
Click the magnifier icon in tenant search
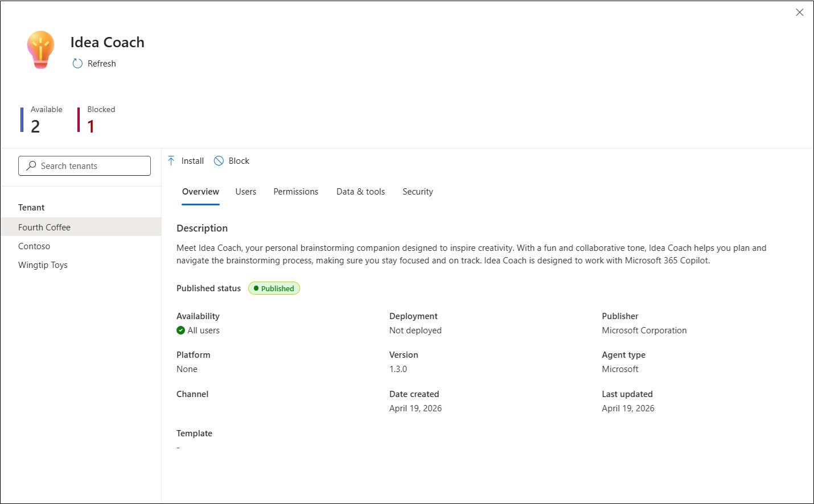pos(31,166)
